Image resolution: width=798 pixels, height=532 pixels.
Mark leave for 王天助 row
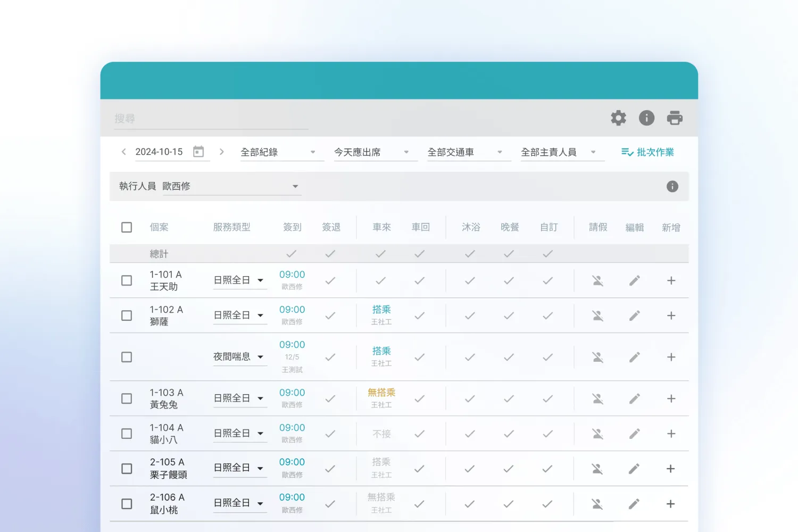(x=598, y=280)
